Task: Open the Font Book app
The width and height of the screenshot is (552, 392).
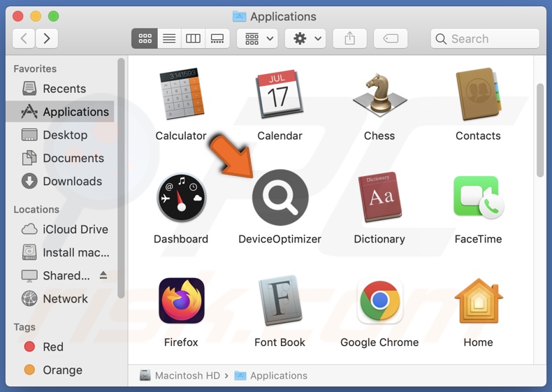Action: (279, 301)
